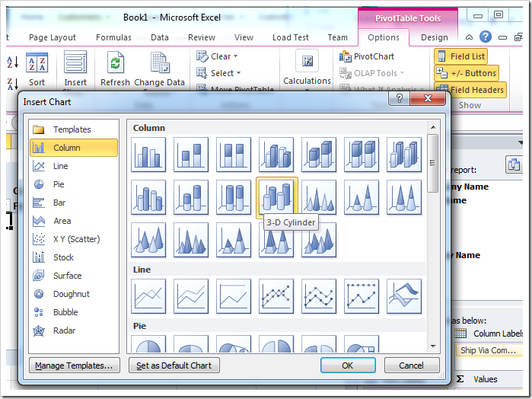The width and height of the screenshot is (532, 399).
Task: Choose the Surface chart category
Action: point(74,276)
